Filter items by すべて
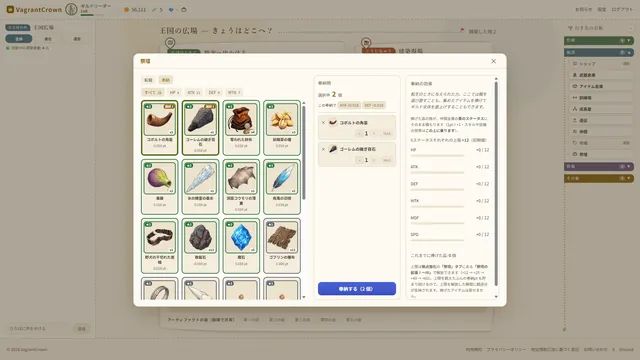Viewport: 640px width, 360px height. point(153,93)
